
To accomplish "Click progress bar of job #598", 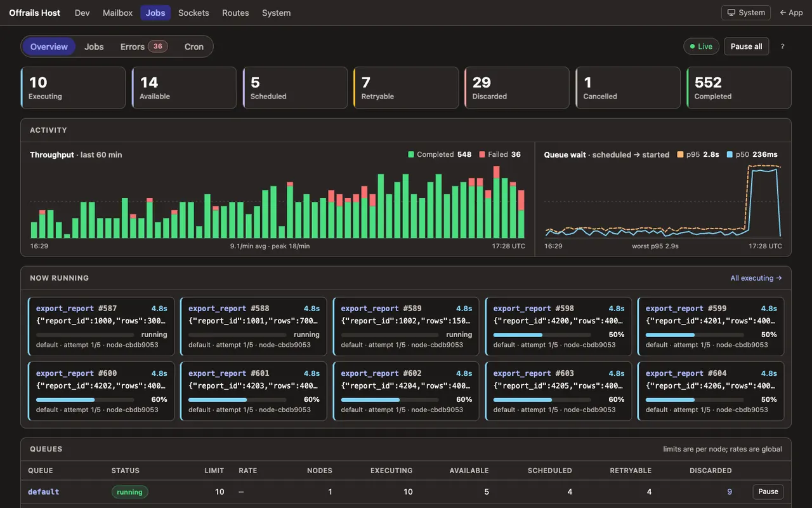I will [542, 335].
